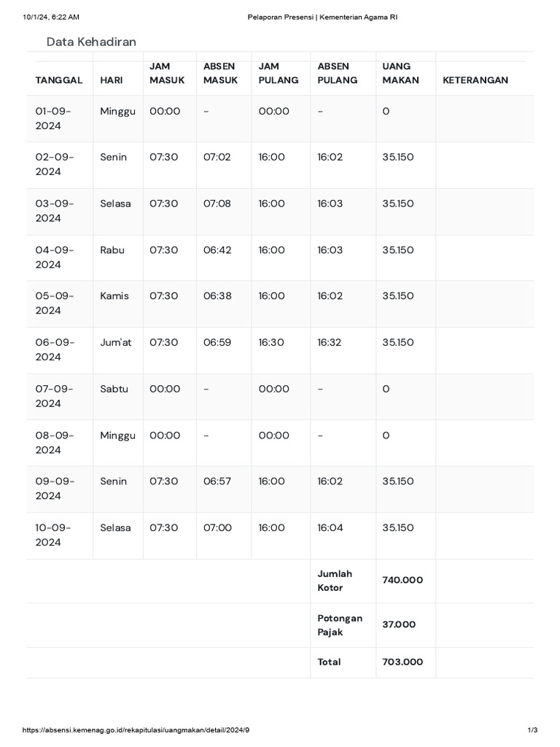Click the JAM PULANG column header
This screenshot has height=747, width=560.
pyautogui.click(x=278, y=73)
